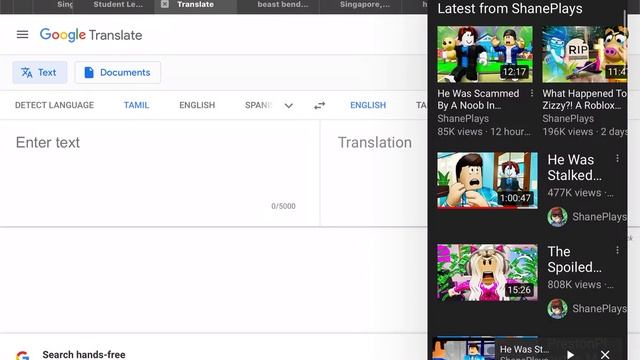Select Spanish as source language

pos(258,105)
